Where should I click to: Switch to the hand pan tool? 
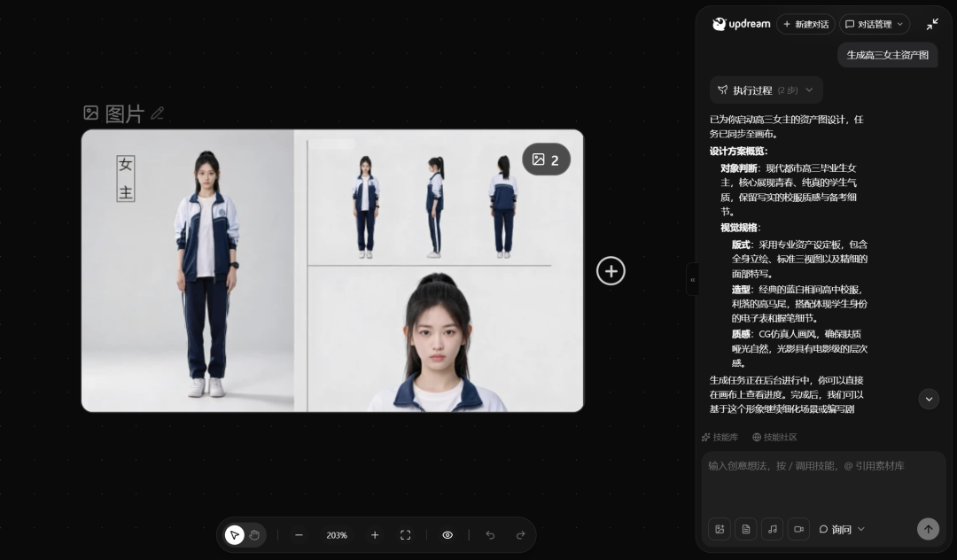pos(254,535)
